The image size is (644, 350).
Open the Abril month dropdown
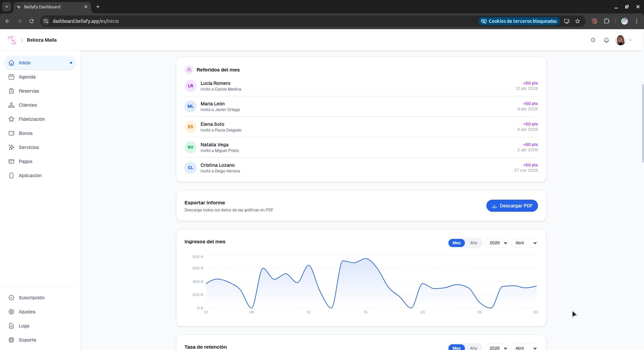tap(525, 243)
